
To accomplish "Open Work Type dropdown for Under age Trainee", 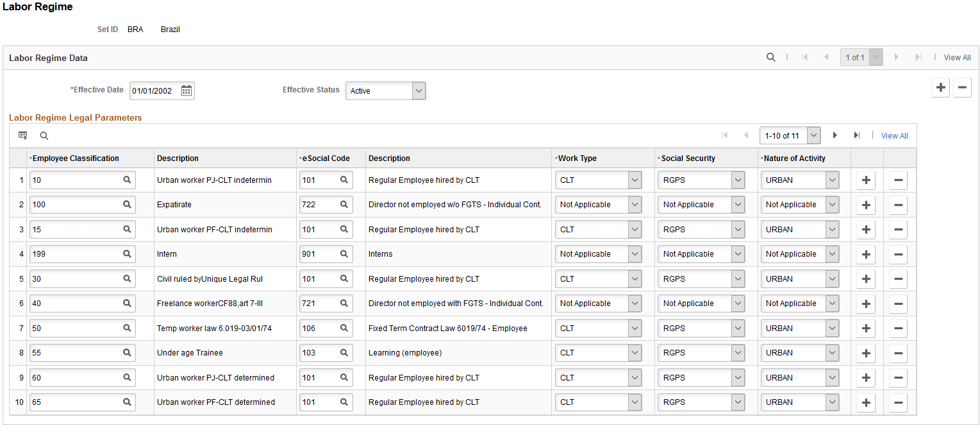I will (598, 353).
